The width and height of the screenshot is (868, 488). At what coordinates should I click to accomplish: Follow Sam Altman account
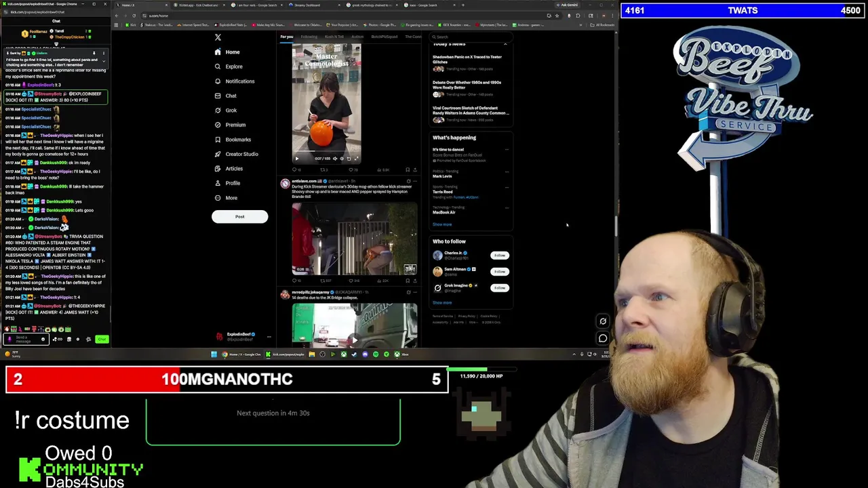point(500,272)
